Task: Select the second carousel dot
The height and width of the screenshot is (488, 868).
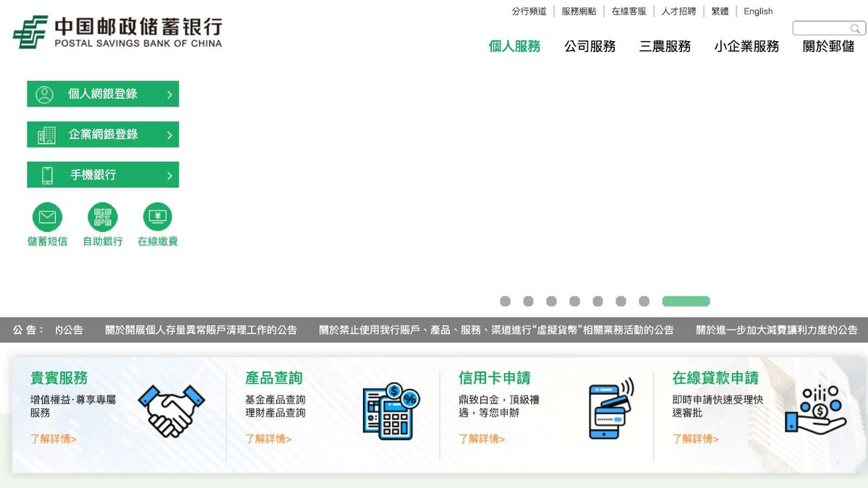Action: coord(528,301)
